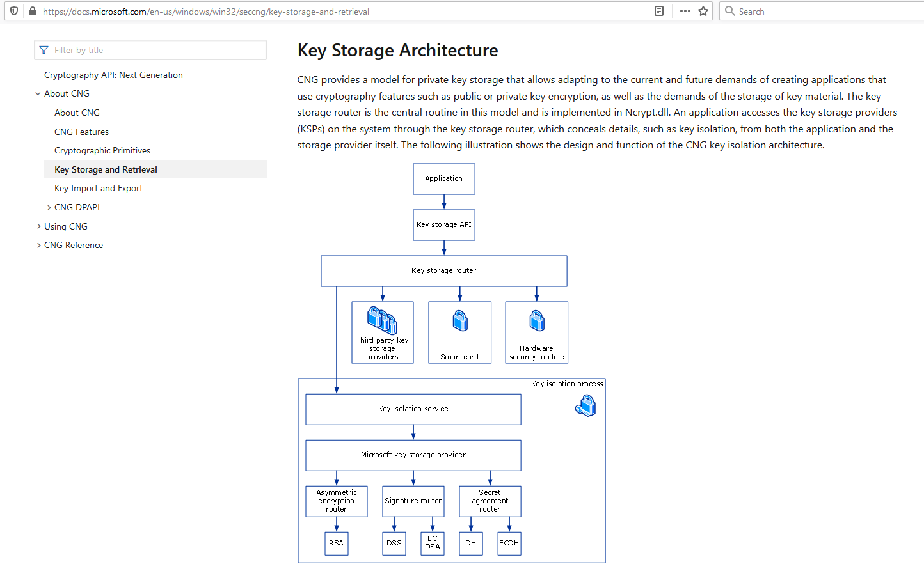Open the Key Import and Export page
Image resolution: width=924 pixels, height=571 pixels.
99,188
